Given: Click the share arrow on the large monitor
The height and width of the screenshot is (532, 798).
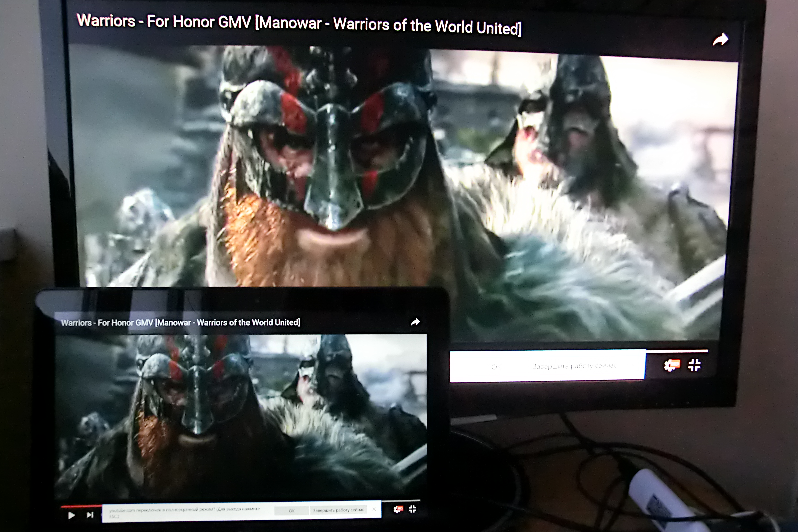Looking at the screenshot, I should coord(720,40).
